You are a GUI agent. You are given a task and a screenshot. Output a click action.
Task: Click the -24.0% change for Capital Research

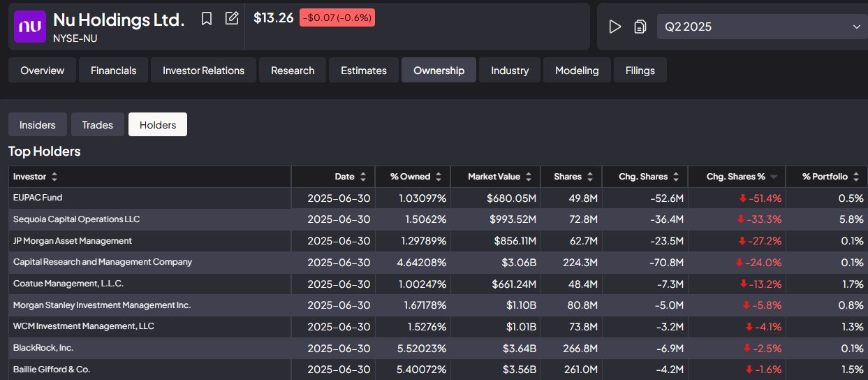click(758, 263)
